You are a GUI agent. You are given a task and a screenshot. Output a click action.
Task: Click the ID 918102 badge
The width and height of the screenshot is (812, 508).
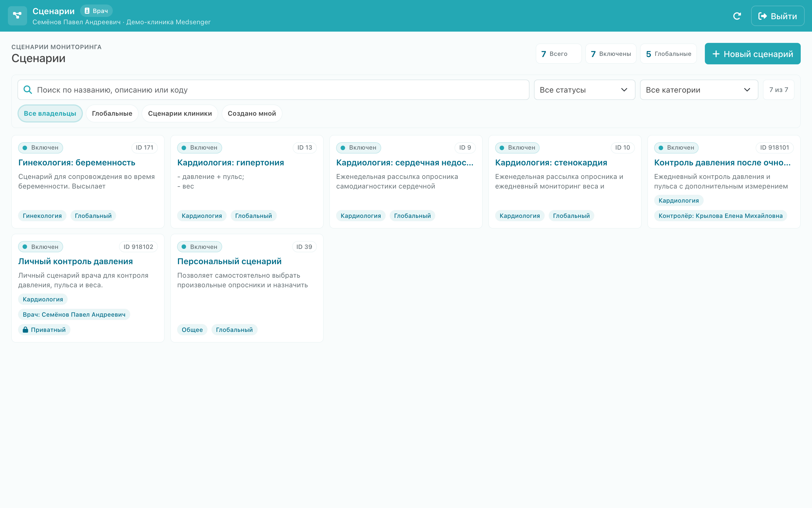[138, 247]
